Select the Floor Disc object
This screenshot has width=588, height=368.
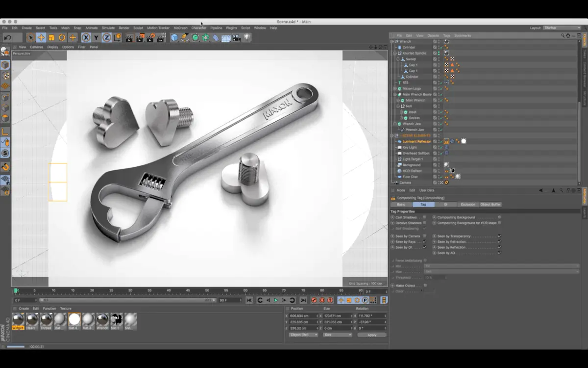tap(410, 177)
